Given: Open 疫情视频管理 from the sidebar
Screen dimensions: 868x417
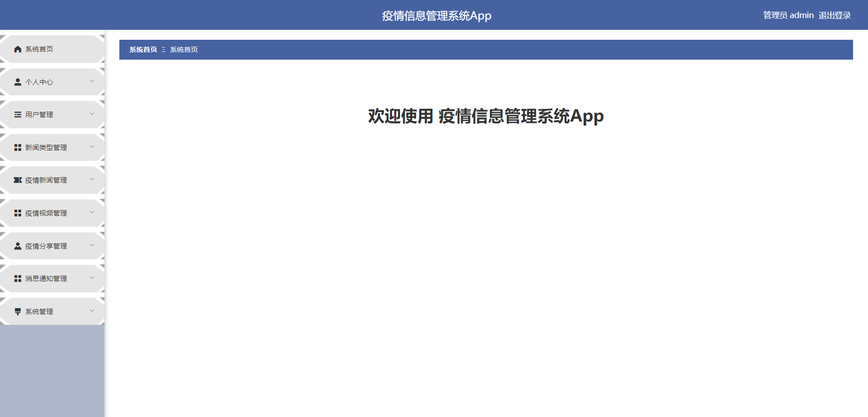Looking at the screenshot, I should (46, 212).
